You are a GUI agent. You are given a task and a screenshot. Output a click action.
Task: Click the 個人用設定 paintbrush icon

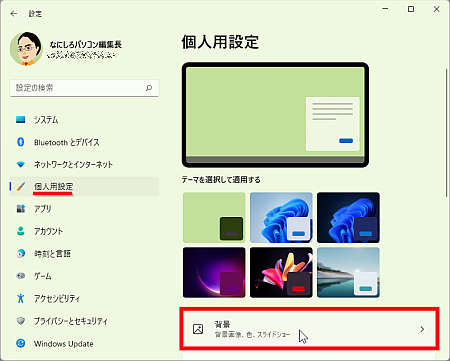pyautogui.click(x=21, y=187)
